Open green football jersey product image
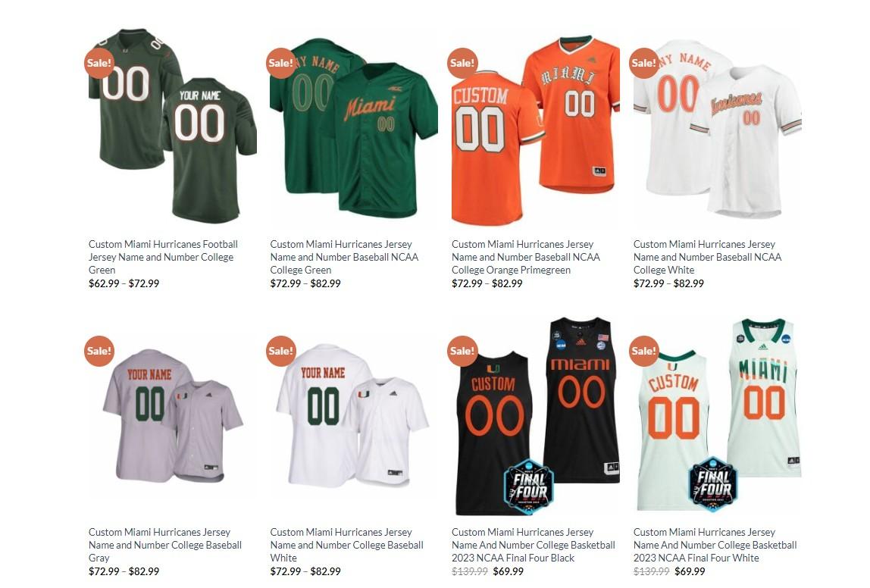This screenshot has width=870, height=588. 173,127
